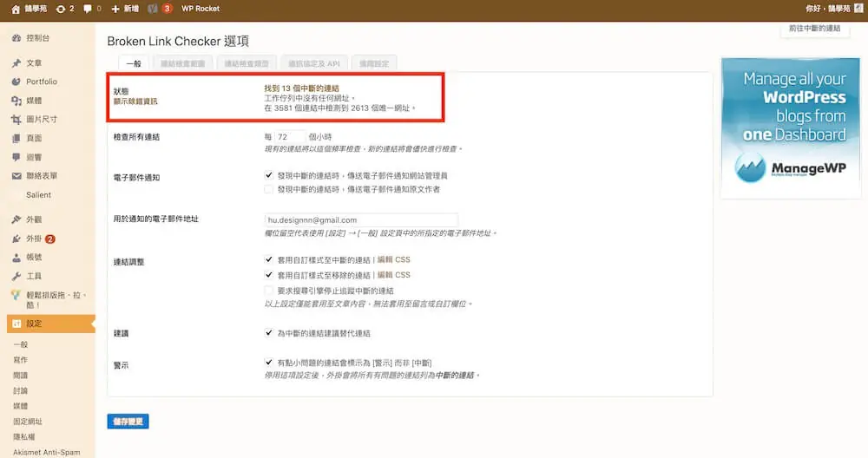Screen dimensions: 868x458
Task: Open the ManageWP banner advertisement
Action: tap(791, 128)
